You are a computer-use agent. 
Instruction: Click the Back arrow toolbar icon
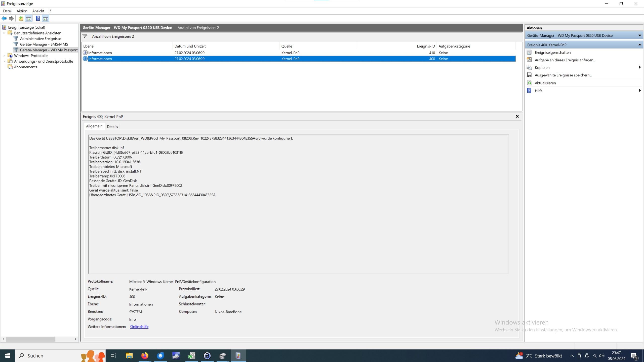click(4, 18)
